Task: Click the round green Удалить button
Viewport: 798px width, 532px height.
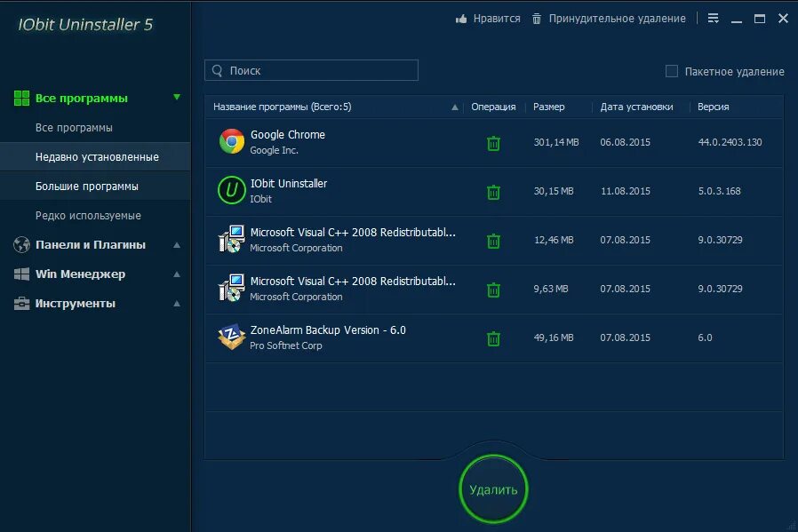Action: [x=493, y=489]
